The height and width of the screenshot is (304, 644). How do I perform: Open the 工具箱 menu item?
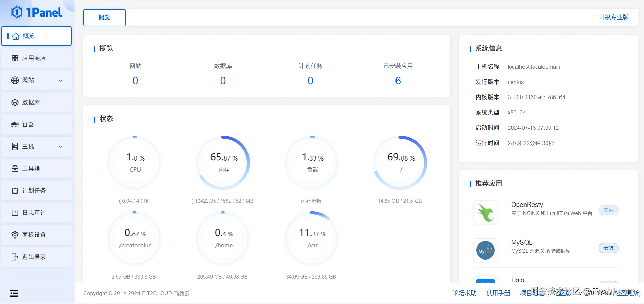click(x=37, y=168)
